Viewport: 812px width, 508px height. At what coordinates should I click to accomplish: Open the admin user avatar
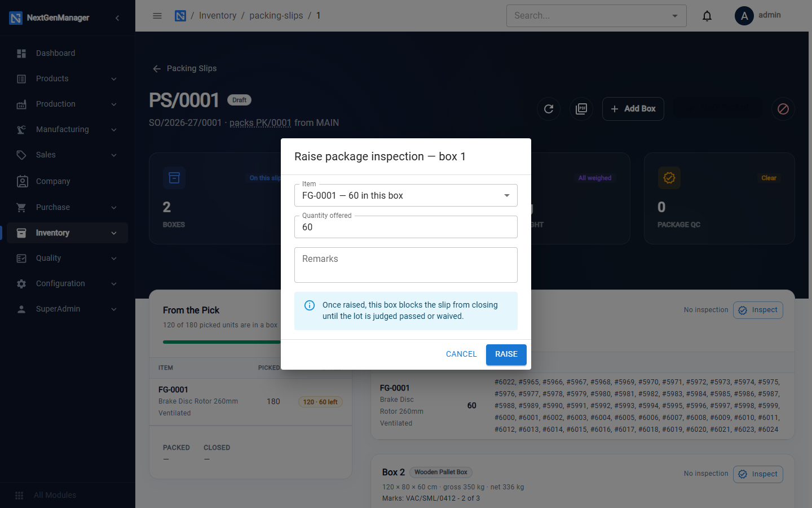click(x=744, y=16)
